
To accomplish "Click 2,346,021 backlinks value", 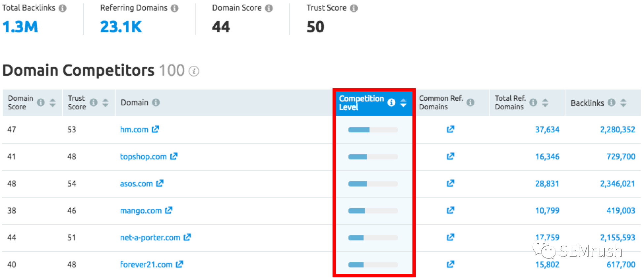I will point(618,184).
